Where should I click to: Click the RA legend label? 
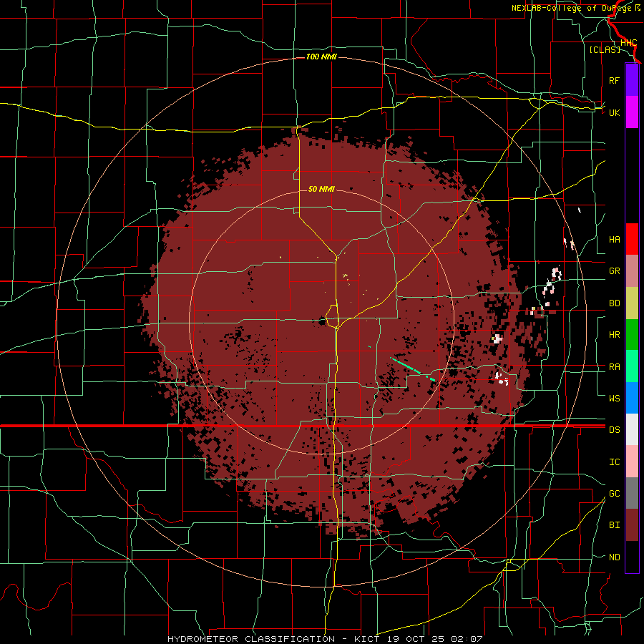pyautogui.click(x=614, y=367)
